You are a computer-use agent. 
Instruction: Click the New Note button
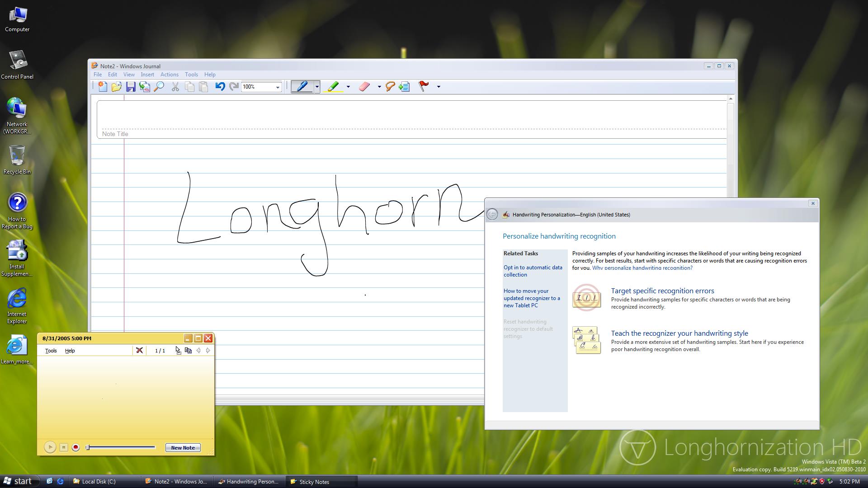click(x=183, y=448)
